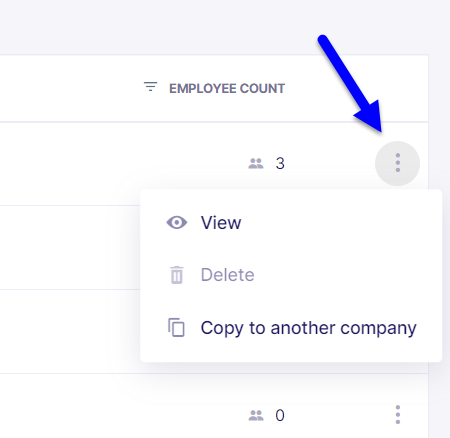
Task: Click the eye icon next to View
Action: 177,222
